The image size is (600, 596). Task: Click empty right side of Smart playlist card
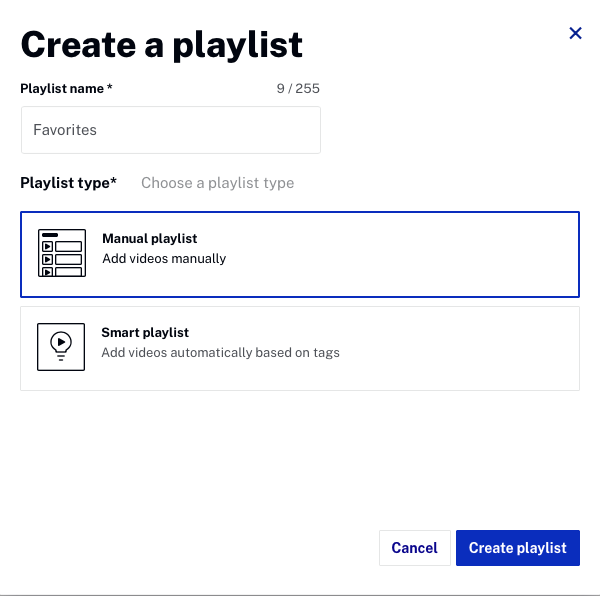[x=480, y=348]
